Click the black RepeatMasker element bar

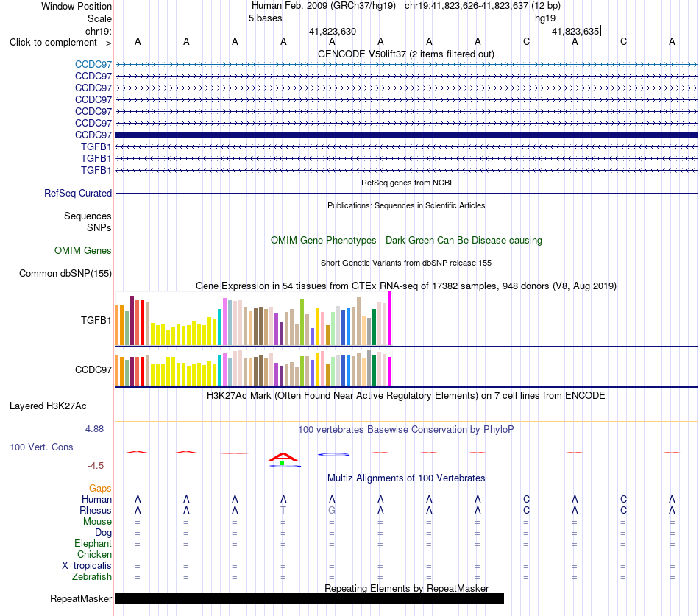pos(309,598)
